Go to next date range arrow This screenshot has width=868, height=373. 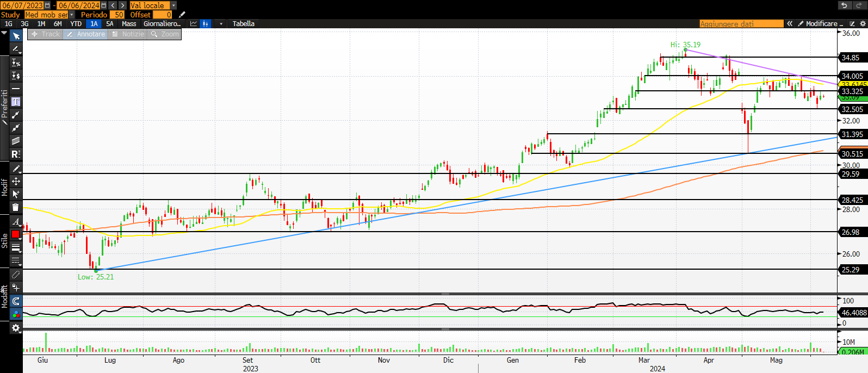point(122,5)
